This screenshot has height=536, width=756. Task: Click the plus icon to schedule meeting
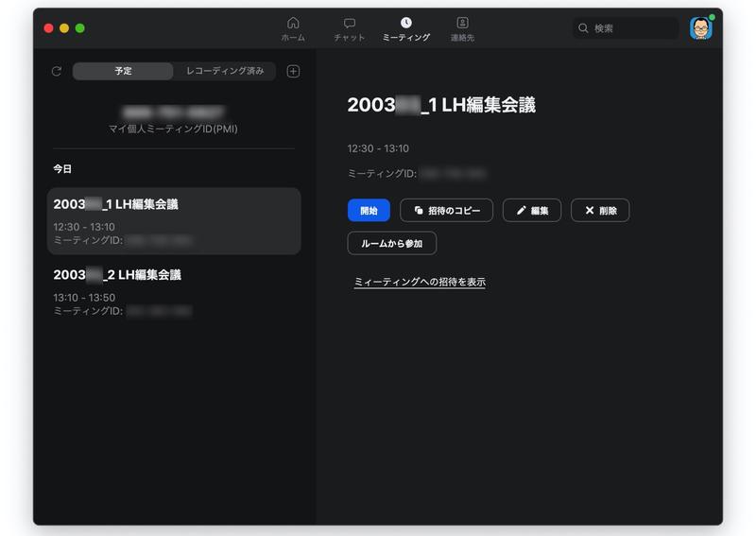(x=293, y=72)
